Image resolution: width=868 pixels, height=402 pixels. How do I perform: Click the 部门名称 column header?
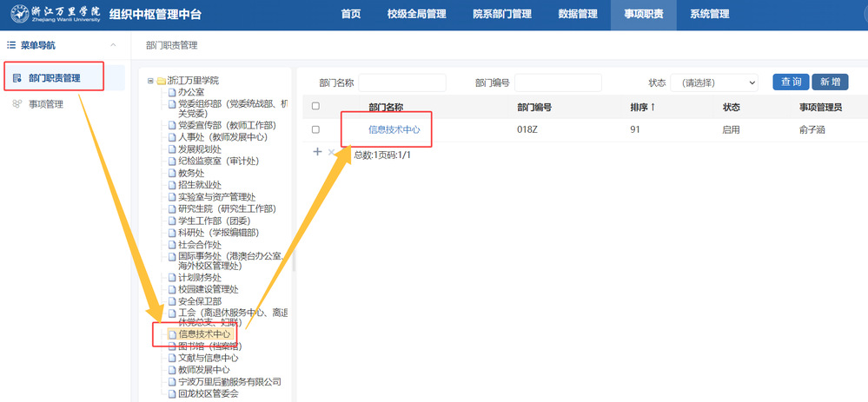(386, 108)
